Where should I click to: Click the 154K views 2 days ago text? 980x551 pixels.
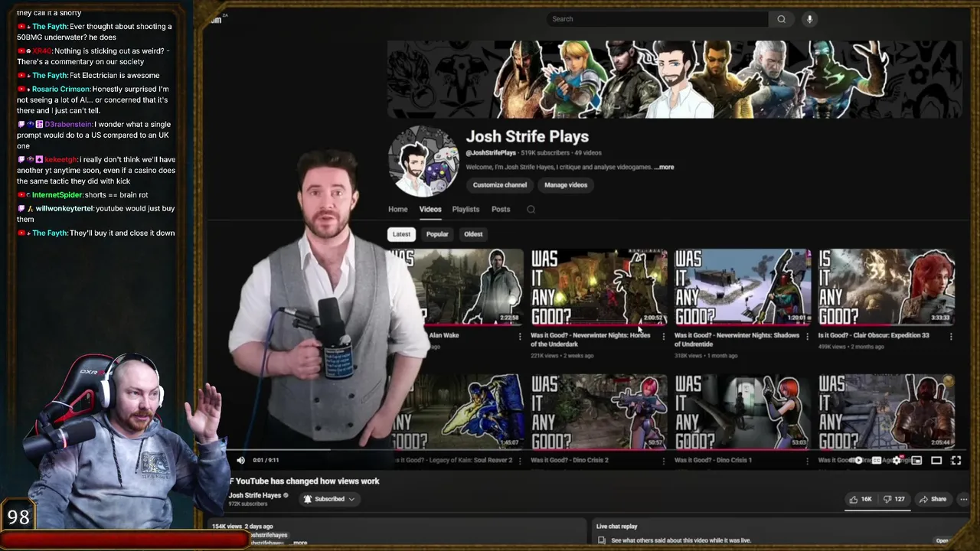243,527
